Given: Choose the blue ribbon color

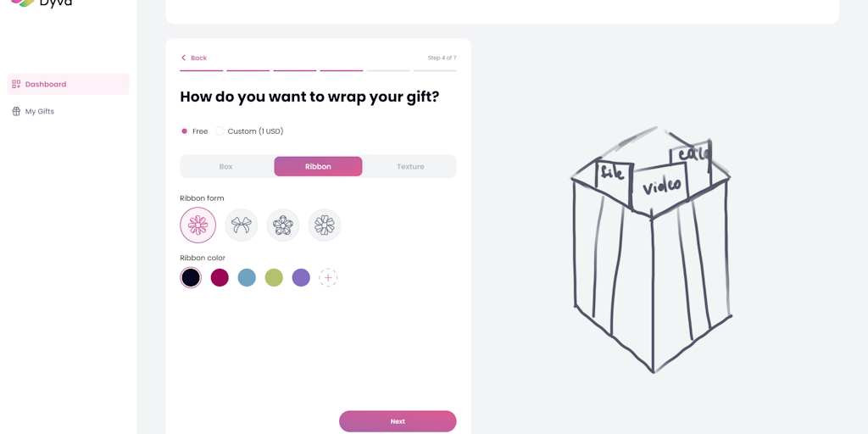Looking at the screenshot, I should pyautogui.click(x=247, y=277).
